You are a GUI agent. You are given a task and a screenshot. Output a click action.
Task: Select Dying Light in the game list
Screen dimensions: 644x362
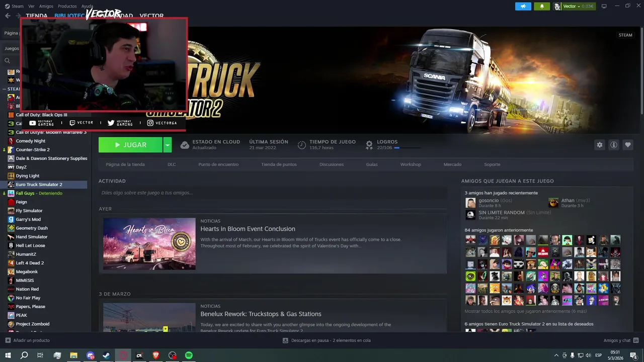coord(27,176)
